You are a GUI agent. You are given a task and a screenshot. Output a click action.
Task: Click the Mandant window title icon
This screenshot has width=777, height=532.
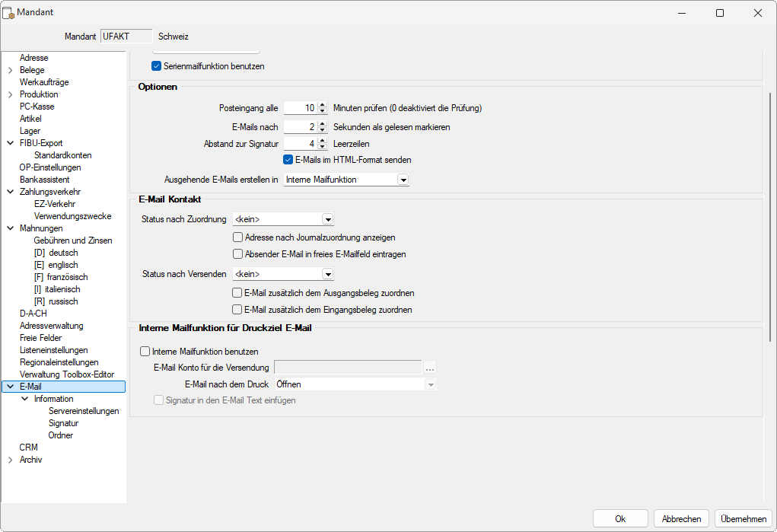(9, 13)
